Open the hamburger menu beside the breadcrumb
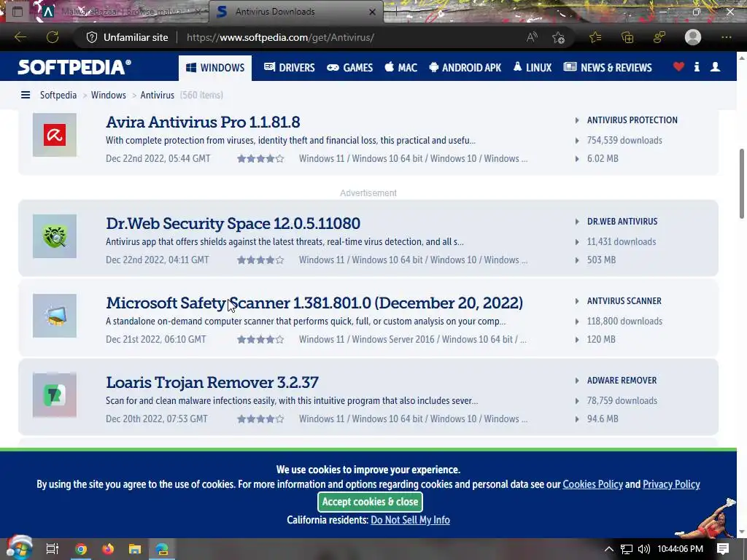747x560 pixels. pyautogui.click(x=26, y=96)
